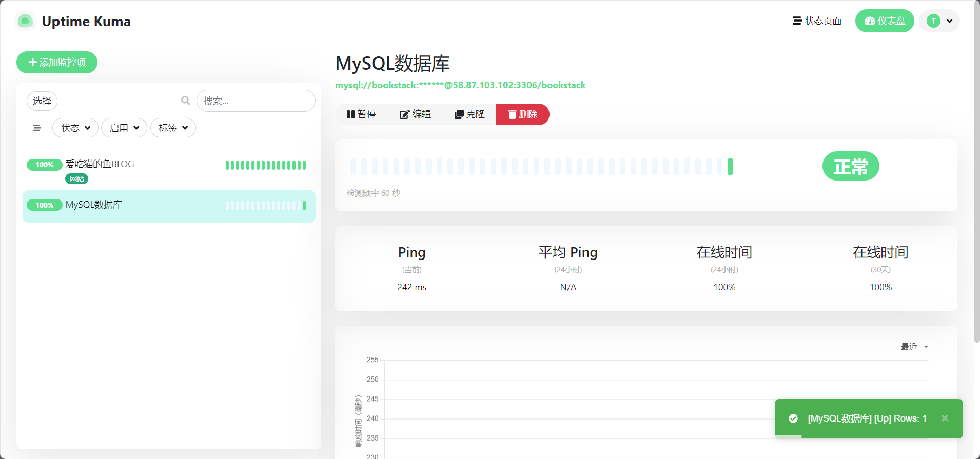Go to the 仪表盘 dashboard

885,21
